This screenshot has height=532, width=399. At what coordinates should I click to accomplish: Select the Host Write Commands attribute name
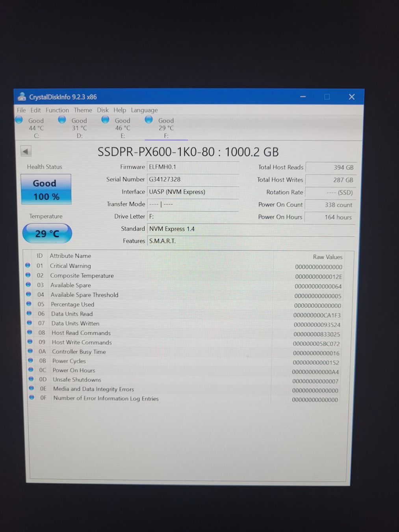82,342
